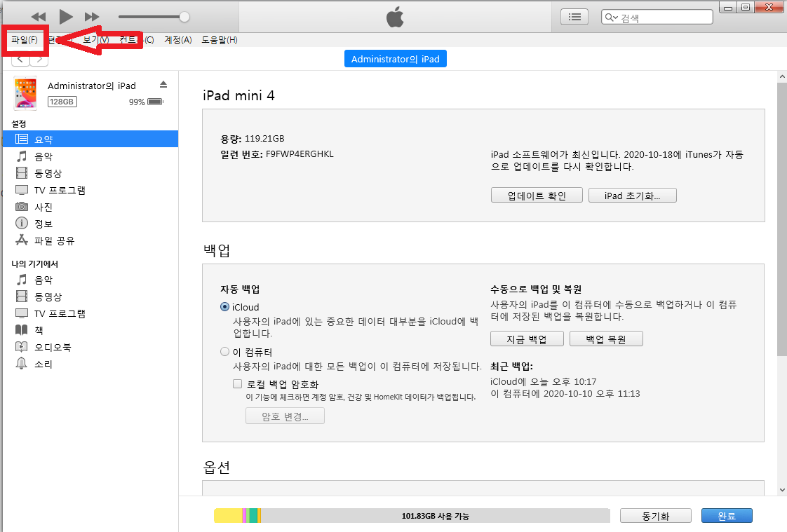Screen dimensions: 787x532
Task: Click the 백업 복원 button
Action: point(606,339)
